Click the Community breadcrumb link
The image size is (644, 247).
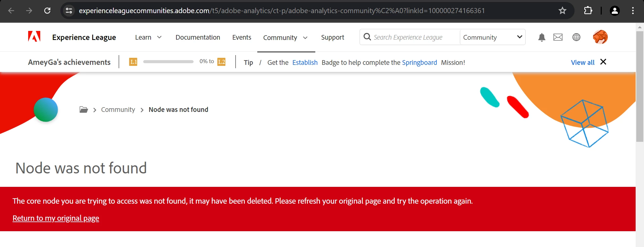[118, 110]
